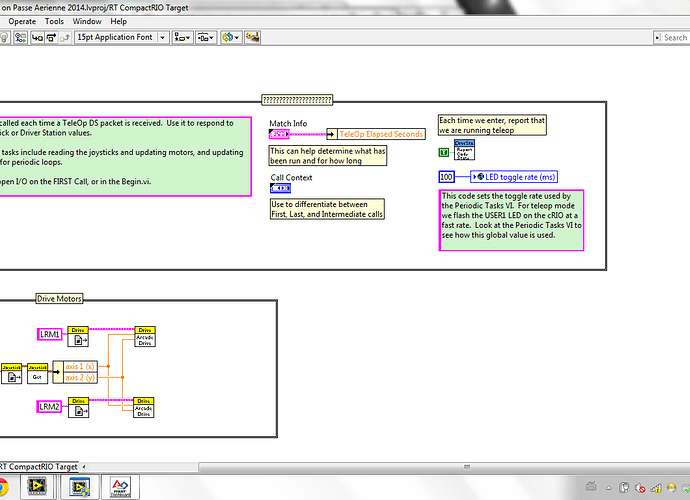Select TeleOp Elapsed Seconds element

381,134
